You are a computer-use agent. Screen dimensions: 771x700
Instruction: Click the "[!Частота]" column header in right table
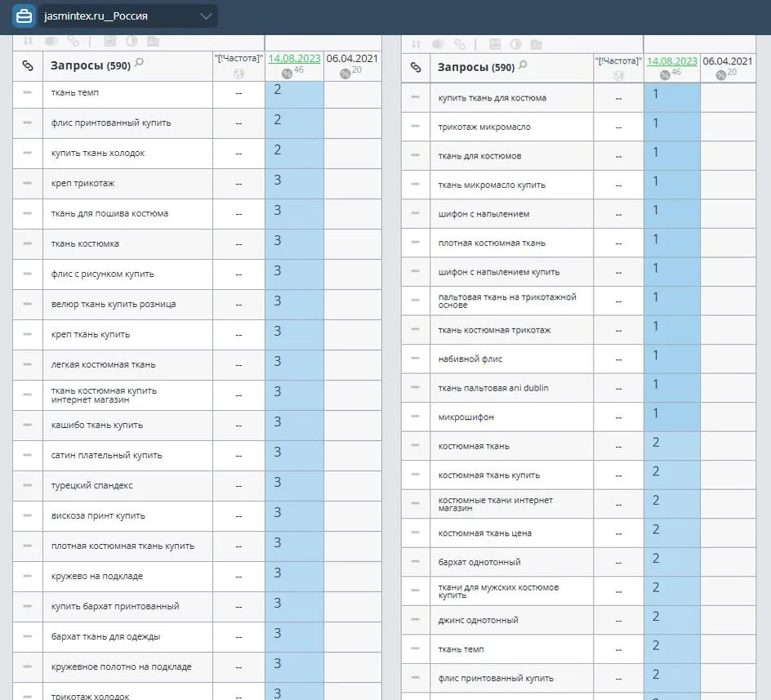pos(618,61)
